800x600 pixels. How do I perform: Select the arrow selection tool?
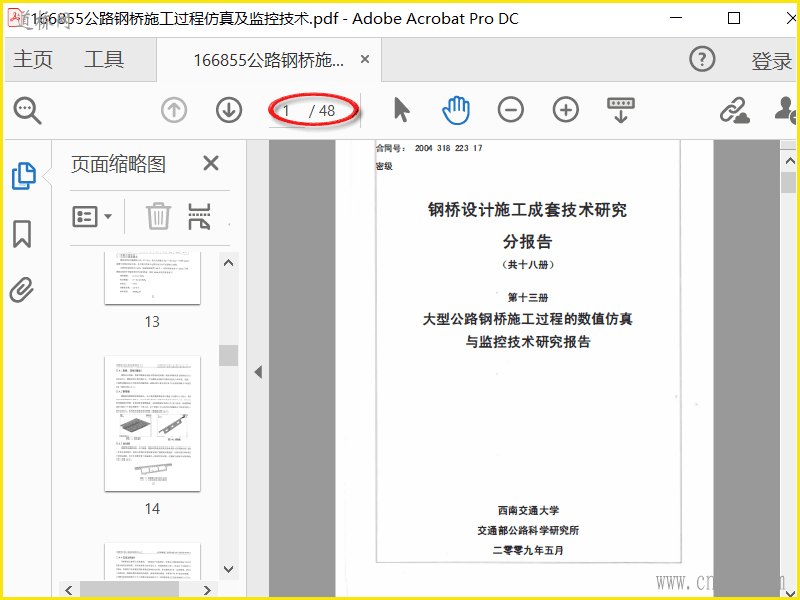[x=402, y=110]
